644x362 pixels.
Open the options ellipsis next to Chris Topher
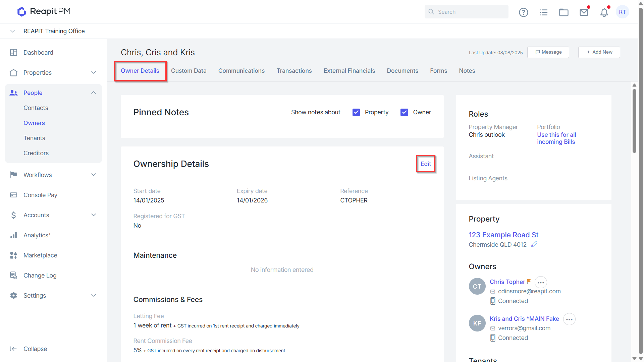(x=541, y=283)
